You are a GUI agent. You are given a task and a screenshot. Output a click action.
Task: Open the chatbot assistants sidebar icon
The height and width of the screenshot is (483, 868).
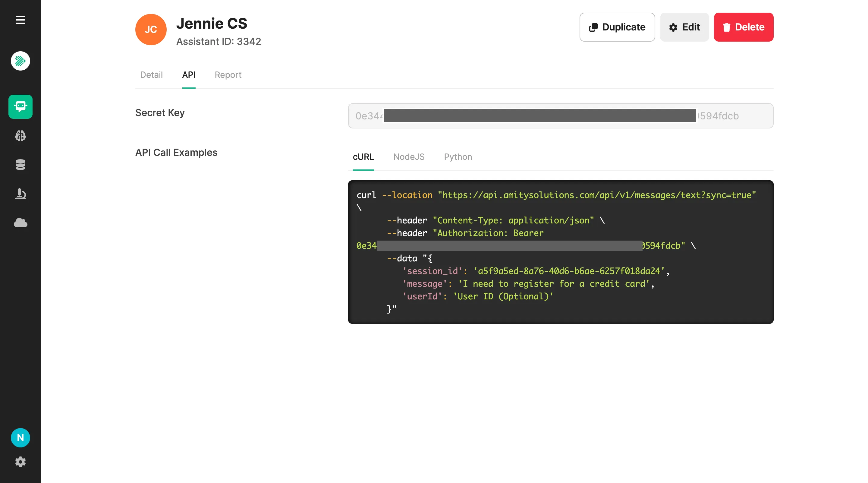(20, 106)
